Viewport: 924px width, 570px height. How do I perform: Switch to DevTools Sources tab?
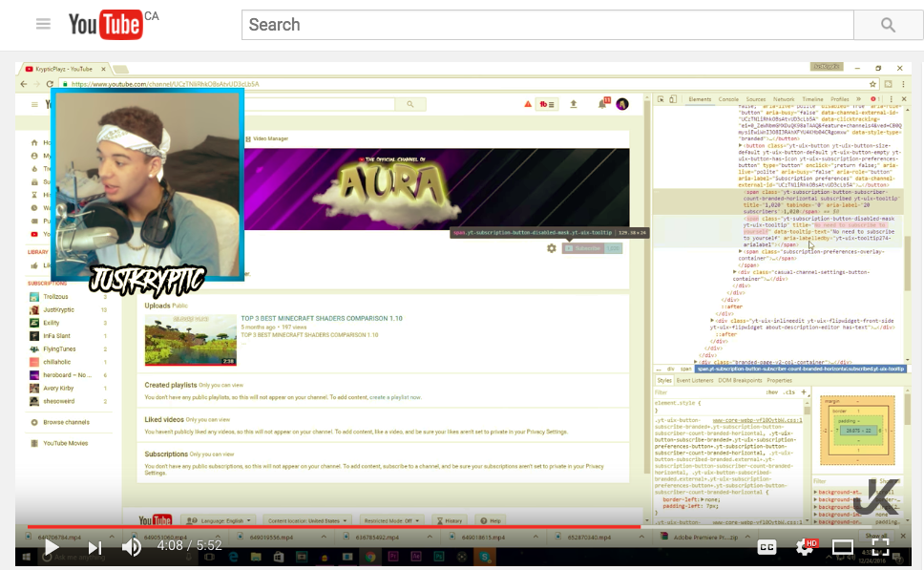click(756, 99)
